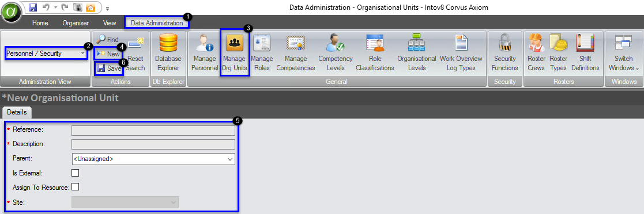Click the quick-access Save floppy icon
Screen dimensions: 644x214
coord(33,7)
